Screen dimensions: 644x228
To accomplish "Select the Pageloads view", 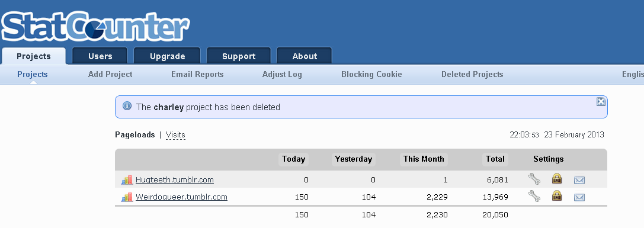I will (134, 135).
